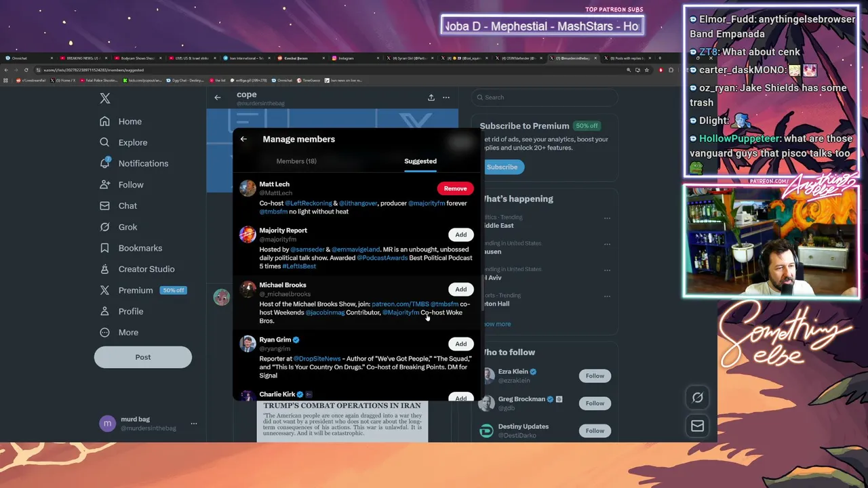Click the X Search input field
The width and height of the screenshot is (868, 488).
pos(545,97)
